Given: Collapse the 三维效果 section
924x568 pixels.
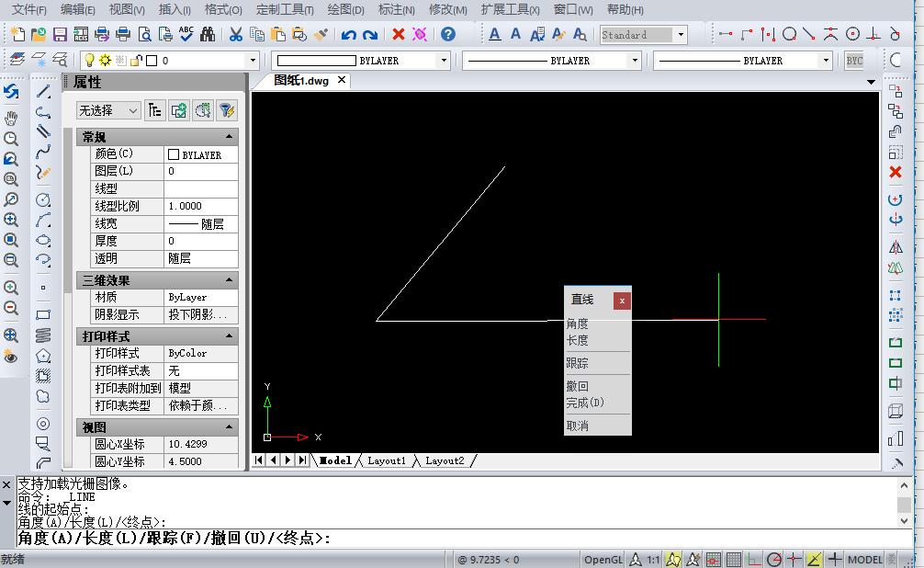Looking at the screenshot, I should 230,279.
